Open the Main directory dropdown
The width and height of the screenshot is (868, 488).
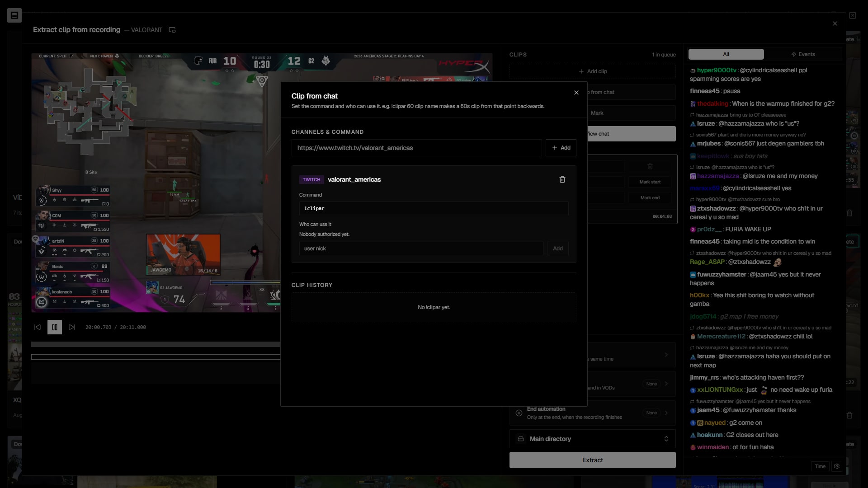tap(593, 439)
